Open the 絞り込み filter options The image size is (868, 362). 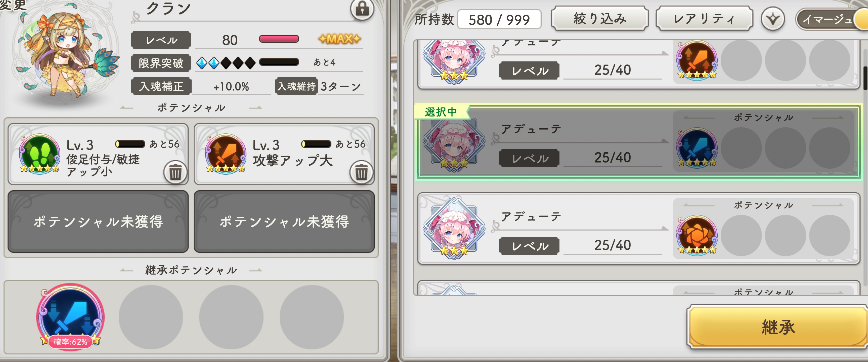600,19
